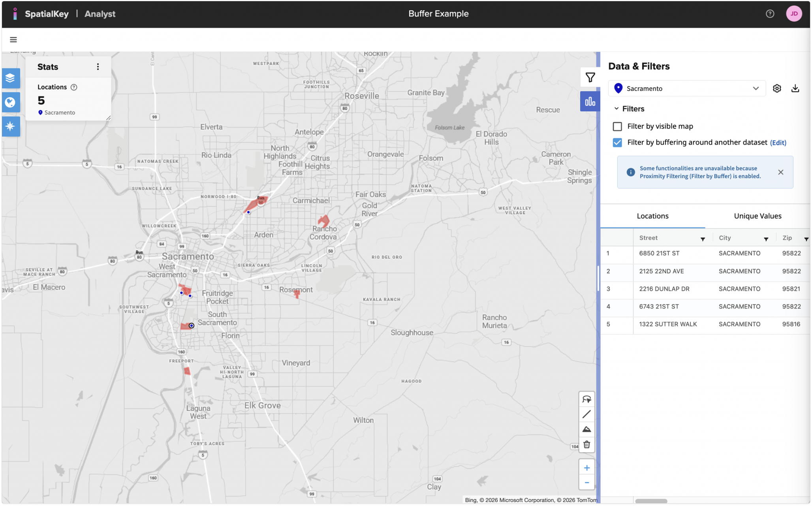The width and height of the screenshot is (812, 506).
Task: Uncheck Filter by buffering around another dataset
Action: tap(617, 143)
